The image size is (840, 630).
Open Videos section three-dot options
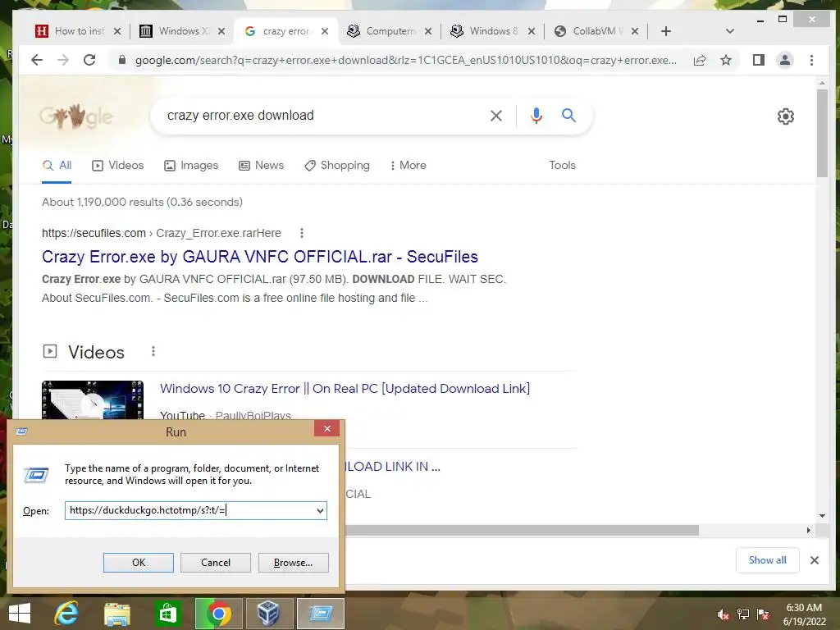[153, 351]
